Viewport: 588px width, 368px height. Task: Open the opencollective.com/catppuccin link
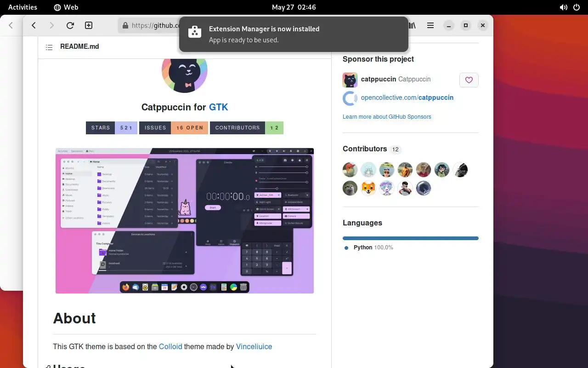click(x=407, y=98)
